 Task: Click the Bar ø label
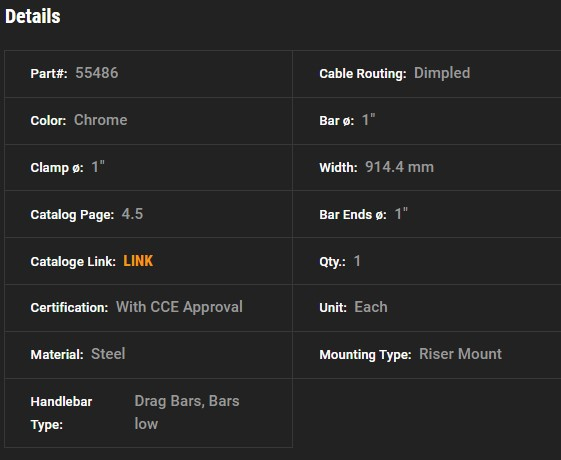coord(336,121)
